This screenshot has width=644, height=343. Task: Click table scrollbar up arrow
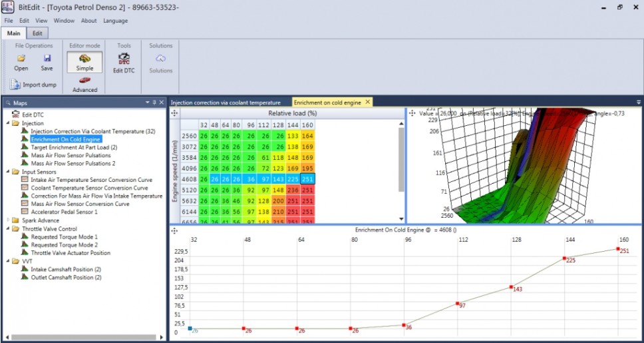pyautogui.click(x=401, y=123)
